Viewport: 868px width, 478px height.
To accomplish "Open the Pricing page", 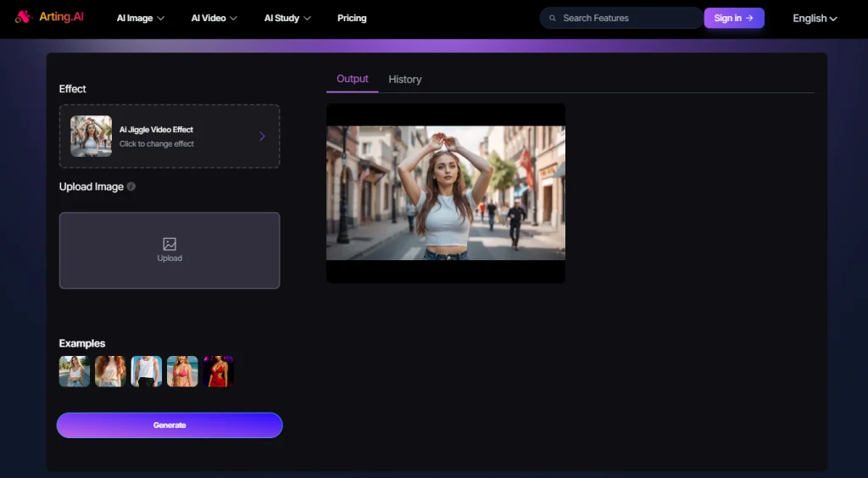I will click(352, 19).
